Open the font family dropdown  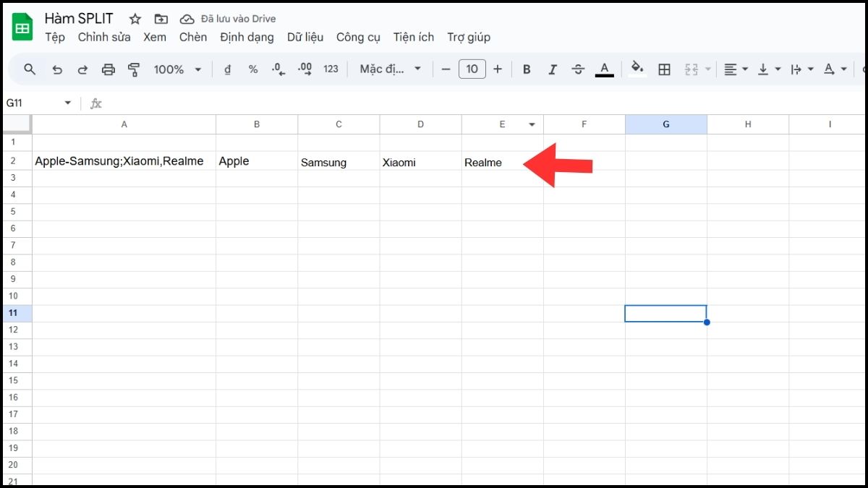[389, 69]
